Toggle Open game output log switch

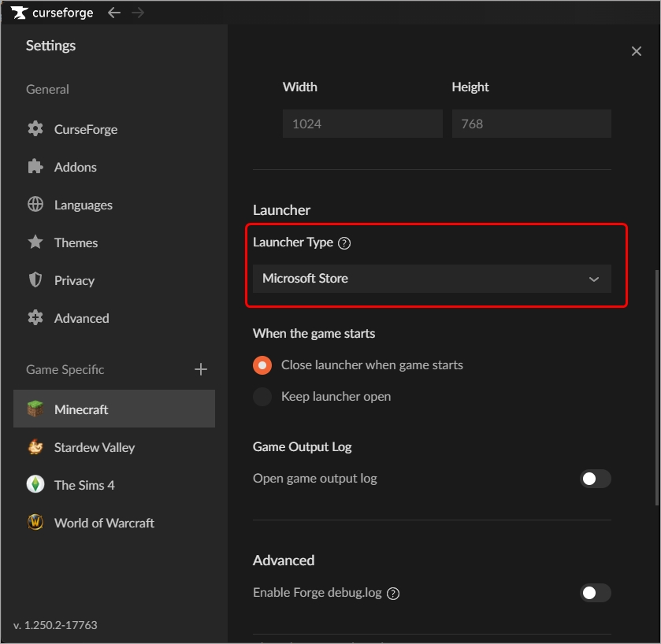point(595,479)
